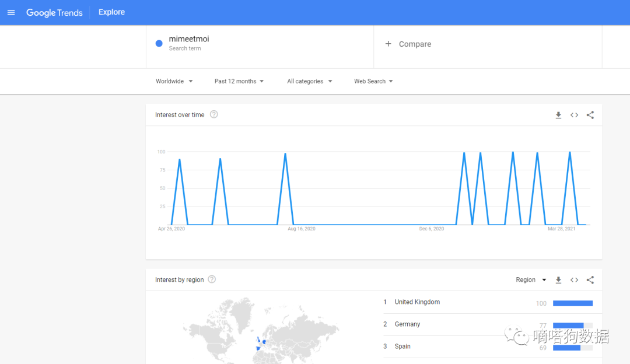Viewport: 630px width, 364px height.
Task: Show help for Interest by region
Action: pos(212,279)
